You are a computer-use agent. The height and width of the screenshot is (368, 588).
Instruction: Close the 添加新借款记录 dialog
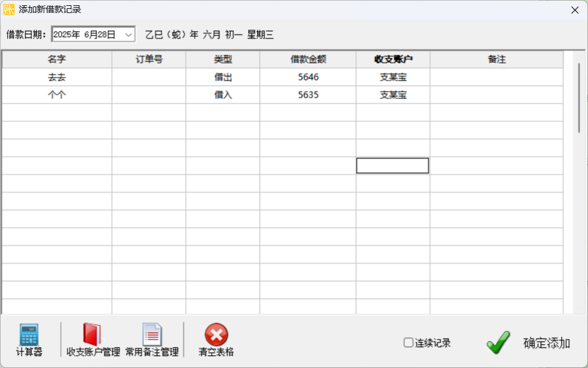[575, 10]
